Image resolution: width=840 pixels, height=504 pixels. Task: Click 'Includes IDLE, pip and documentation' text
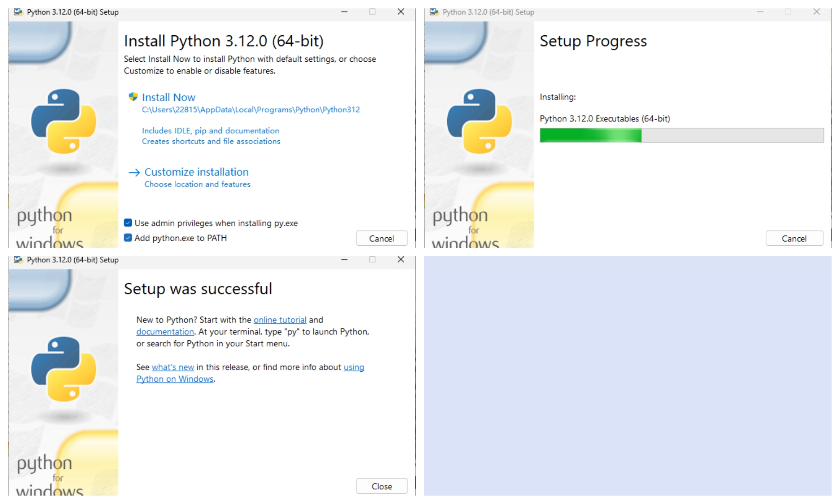[x=210, y=131]
